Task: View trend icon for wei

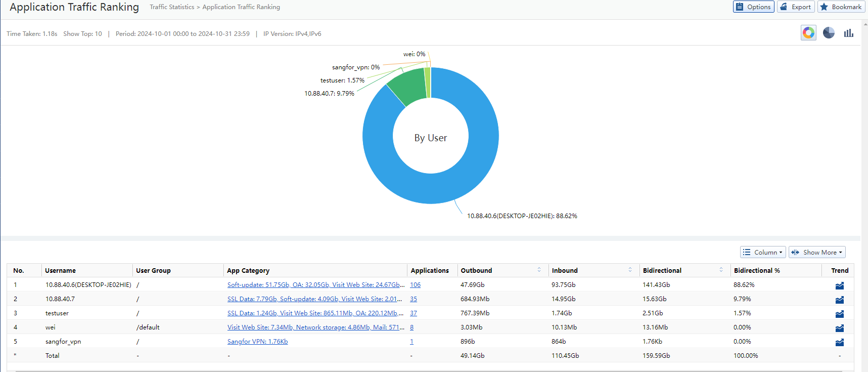Action: tap(839, 328)
